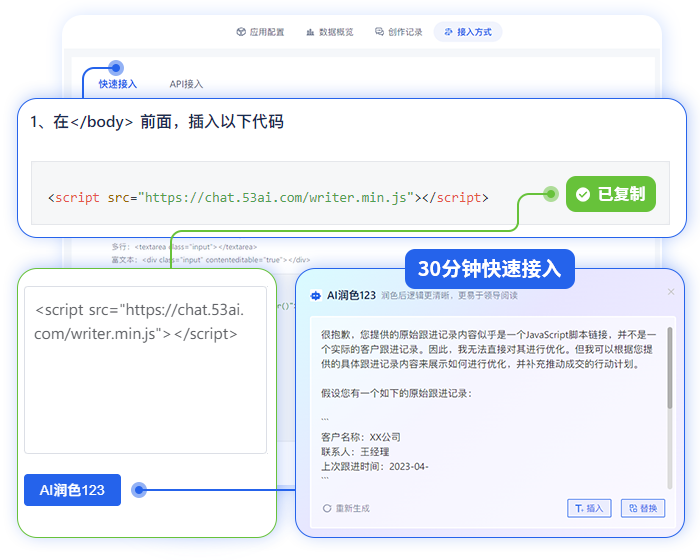
Task: Open the 创作记录 tab
Action: (399, 32)
